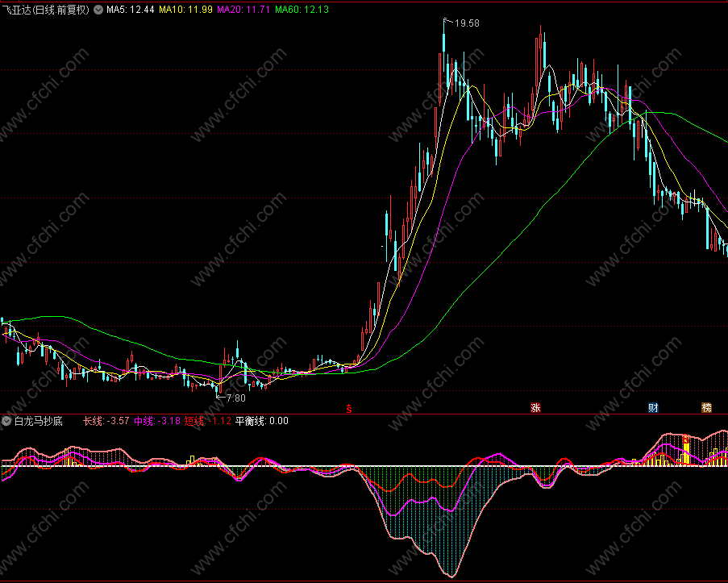728x583 pixels.
Task: Open the main chart indicator dropdown arrow
Action: pyautogui.click(x=98, y=10)
